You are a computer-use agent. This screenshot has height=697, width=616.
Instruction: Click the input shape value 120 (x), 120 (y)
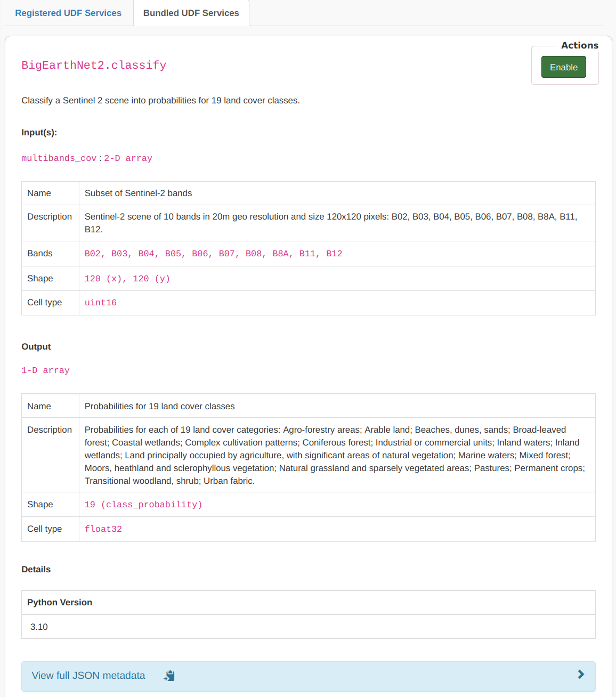tap(127, 279)
